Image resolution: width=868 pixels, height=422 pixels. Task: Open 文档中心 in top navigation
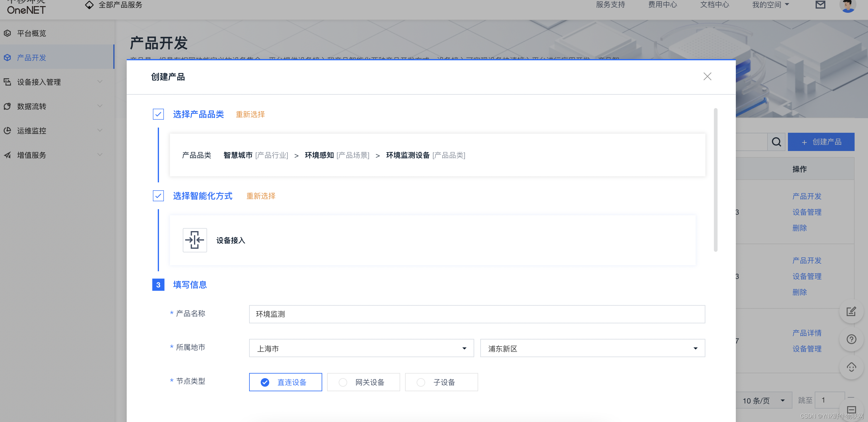[x=714, y=5]
